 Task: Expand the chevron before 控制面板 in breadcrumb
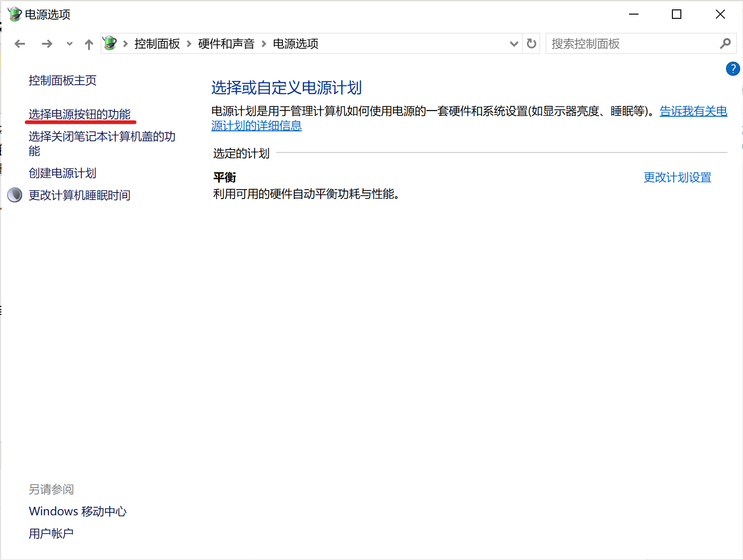pos(125,44)
